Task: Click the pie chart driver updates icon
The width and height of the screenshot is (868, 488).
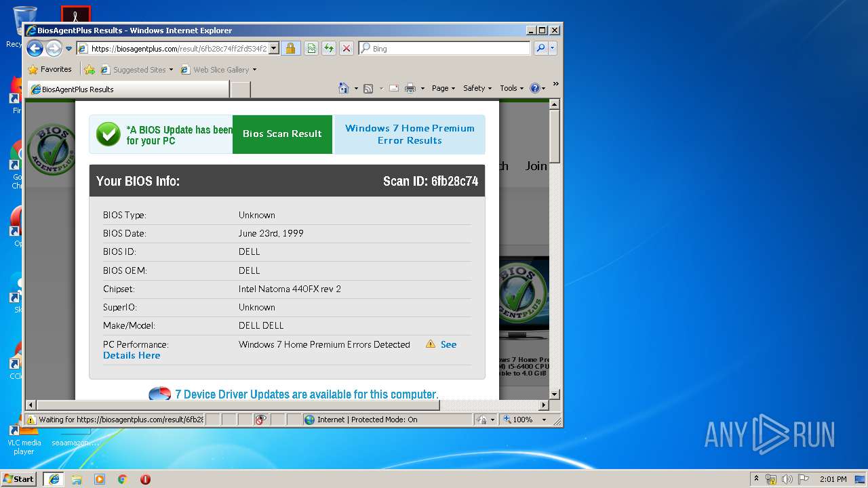Action: coord(159,394)
